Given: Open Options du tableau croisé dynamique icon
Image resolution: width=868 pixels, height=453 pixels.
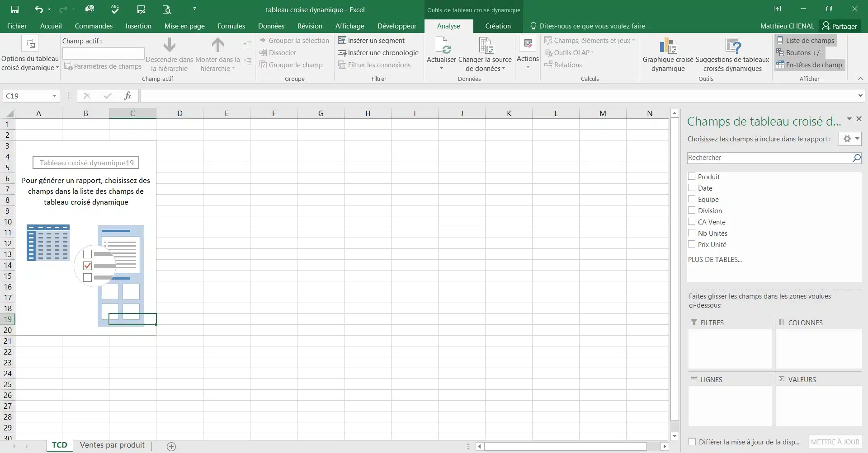Looking at the screenshot, I should tap(30, 44).
